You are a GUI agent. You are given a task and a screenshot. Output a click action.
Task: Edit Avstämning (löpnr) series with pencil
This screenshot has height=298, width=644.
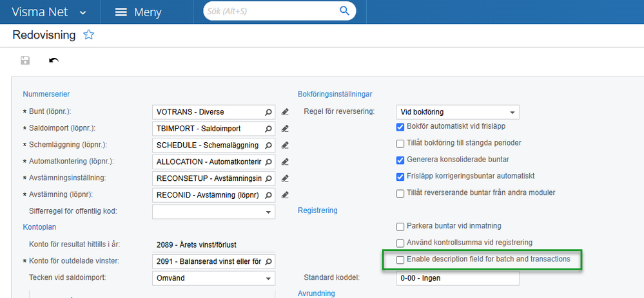[x=285, y=195]
